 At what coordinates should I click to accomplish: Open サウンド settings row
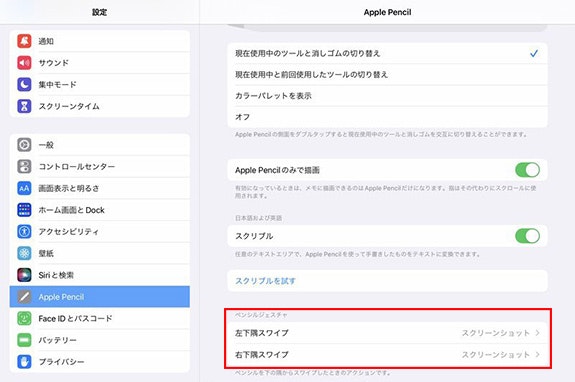coord(100,63)
